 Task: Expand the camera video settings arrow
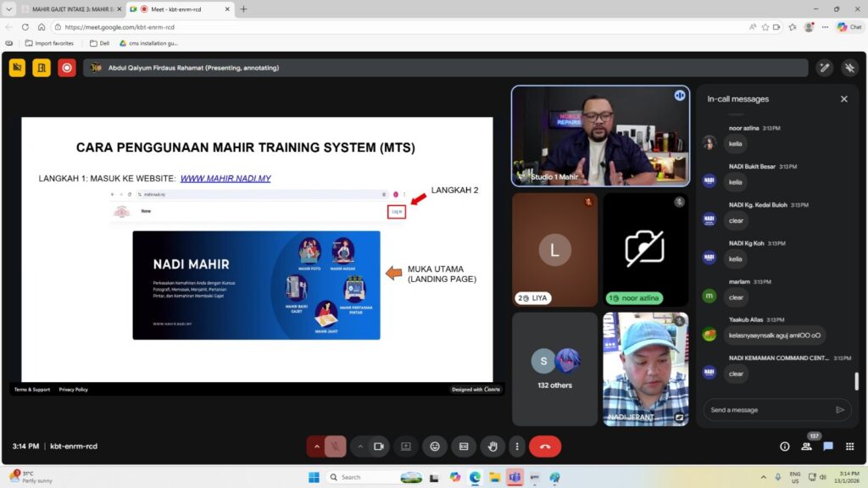point(359,446)
